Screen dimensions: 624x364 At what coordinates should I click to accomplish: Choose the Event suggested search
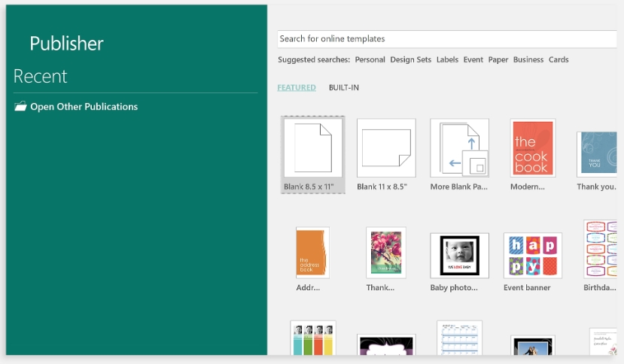tap(473, 59)
